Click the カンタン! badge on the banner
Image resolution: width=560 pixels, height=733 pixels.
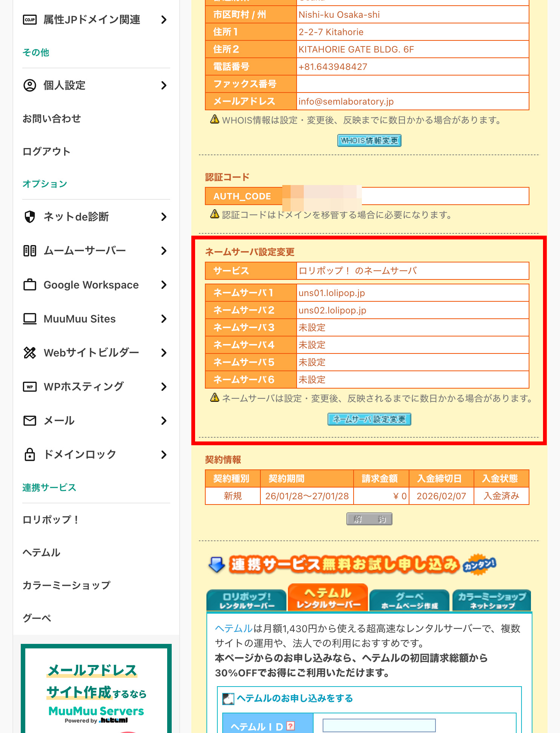point(479,565)
